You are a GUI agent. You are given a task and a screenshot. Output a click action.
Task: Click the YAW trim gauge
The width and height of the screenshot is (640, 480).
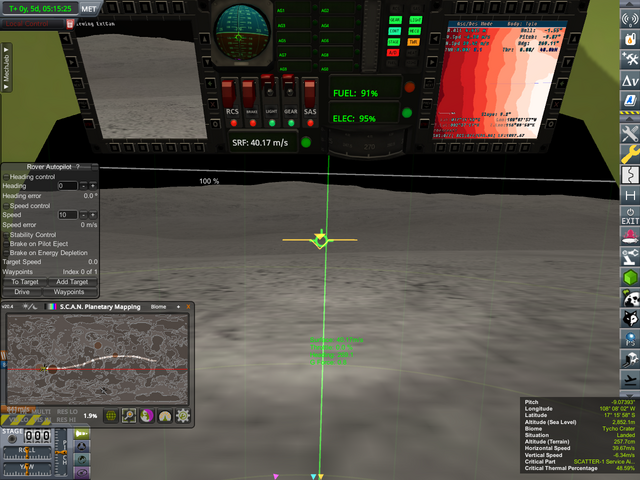tap(27, 468)
